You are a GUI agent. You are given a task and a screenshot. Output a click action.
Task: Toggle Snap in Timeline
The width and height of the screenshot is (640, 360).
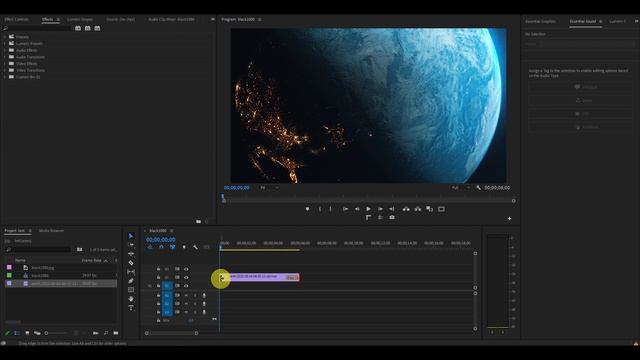click(161, 247)
